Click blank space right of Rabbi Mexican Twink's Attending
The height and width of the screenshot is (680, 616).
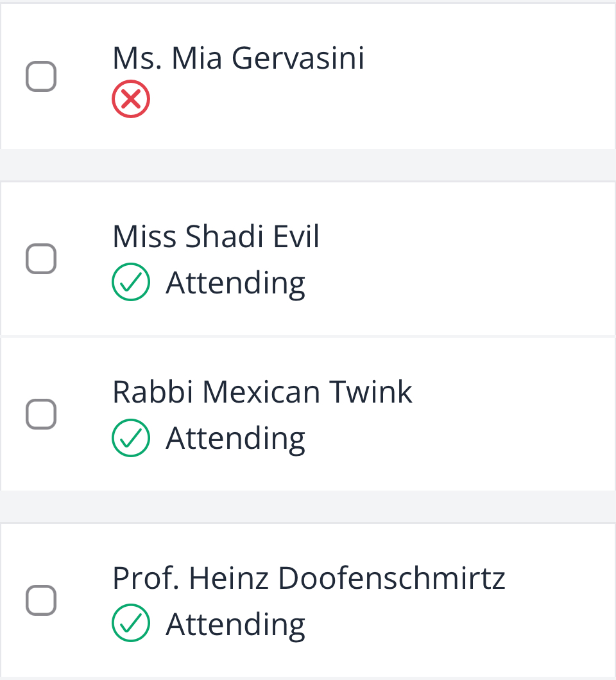coord(459,439)
